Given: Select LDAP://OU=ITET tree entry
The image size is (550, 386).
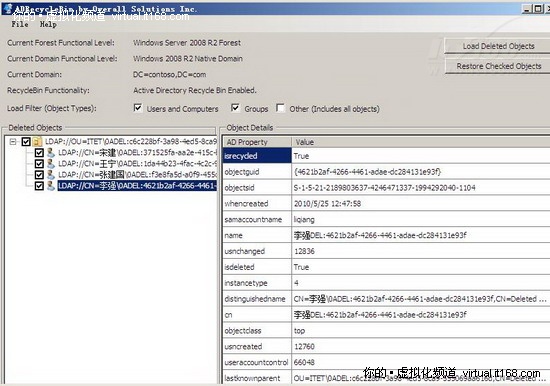Looking at the screenshot, I should click(130, 142).
